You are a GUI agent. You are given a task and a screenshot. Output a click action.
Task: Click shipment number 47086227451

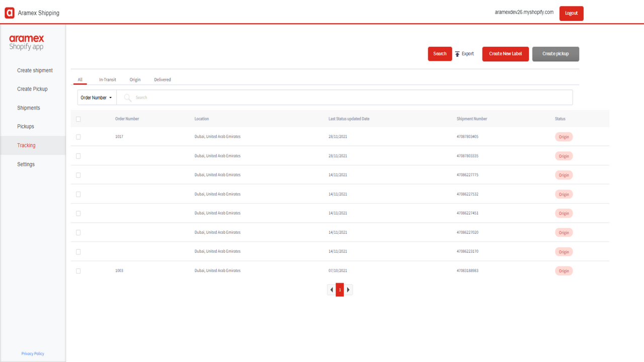click(x=467, y=213)
